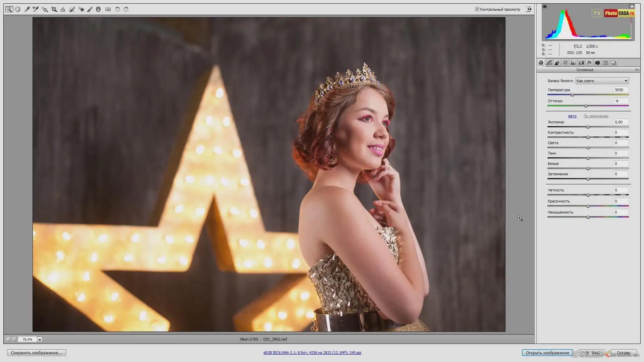Switch to the Tone Curve tab
The height and width of the screenshot is (362, 644).
[549, 63]
